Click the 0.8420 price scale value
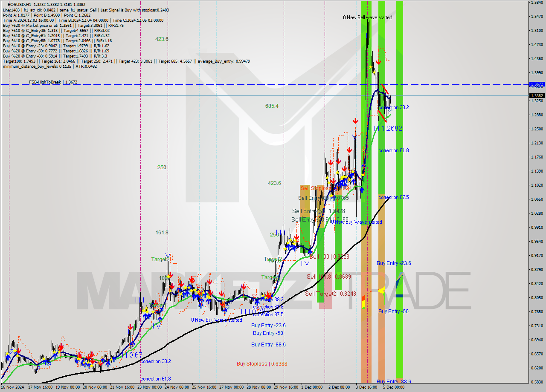This screenshot has height=392, width=546. coord(537,283)
